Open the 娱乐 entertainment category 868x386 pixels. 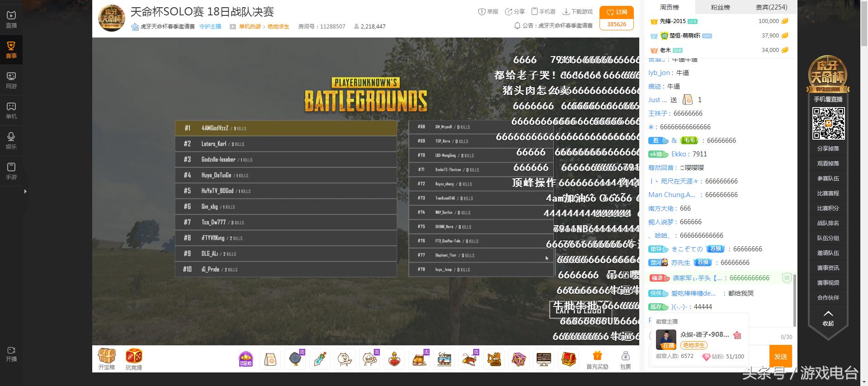11,141
